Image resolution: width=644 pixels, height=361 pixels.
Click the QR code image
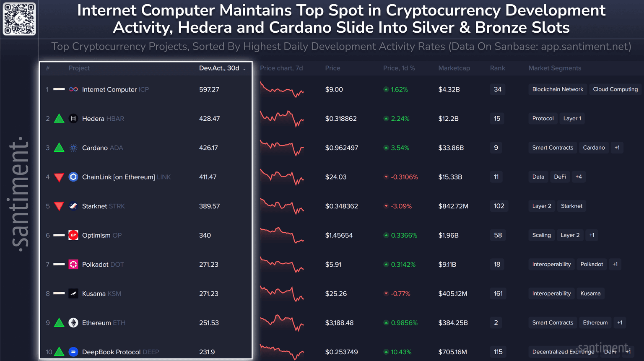click(x=19, y=19)
